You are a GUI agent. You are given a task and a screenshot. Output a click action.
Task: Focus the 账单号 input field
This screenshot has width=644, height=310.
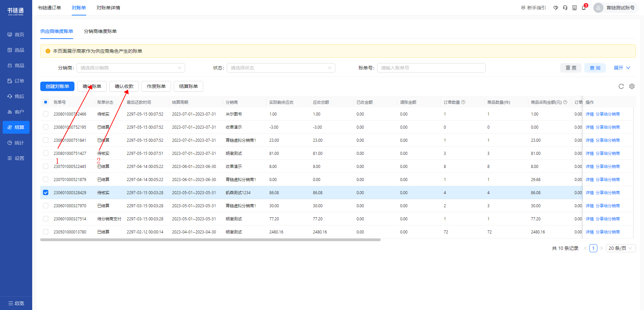coord(431,68)
